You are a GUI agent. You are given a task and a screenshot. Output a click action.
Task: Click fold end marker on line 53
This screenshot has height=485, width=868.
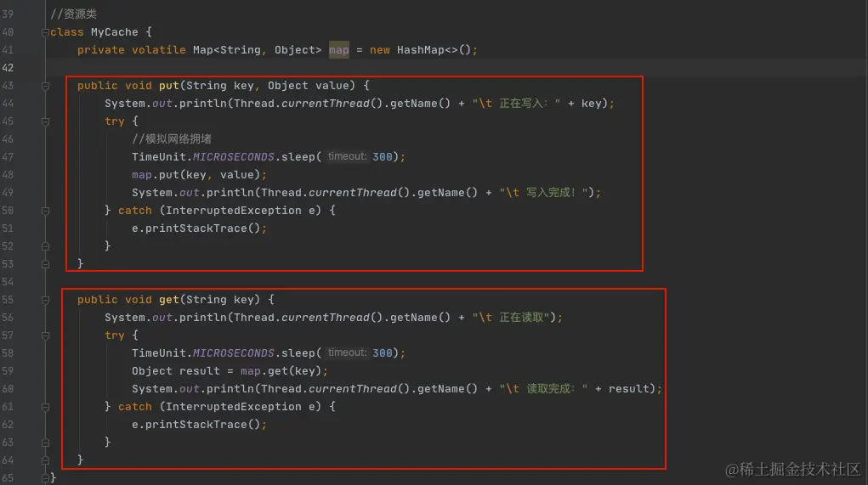point(45,264)
